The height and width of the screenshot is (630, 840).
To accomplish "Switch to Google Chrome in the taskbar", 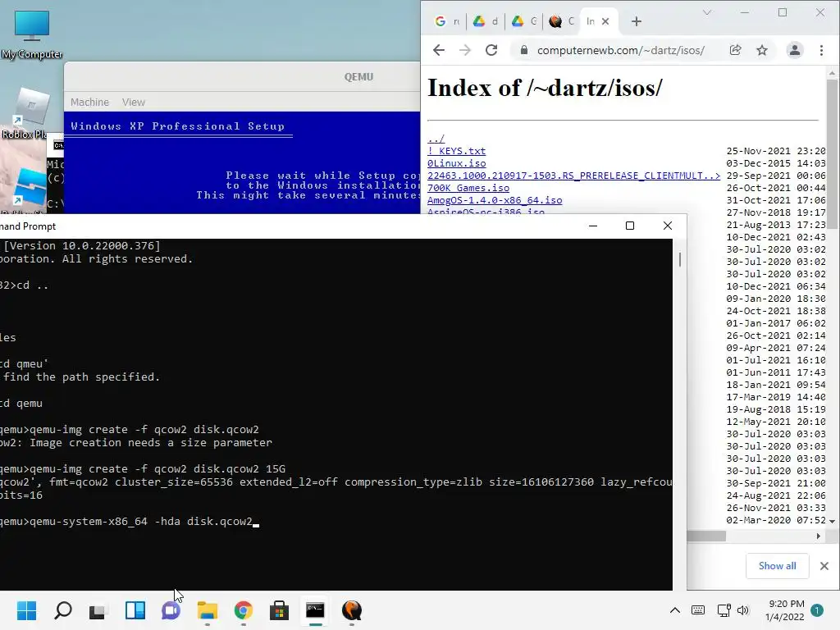I will tap(243, 610).
